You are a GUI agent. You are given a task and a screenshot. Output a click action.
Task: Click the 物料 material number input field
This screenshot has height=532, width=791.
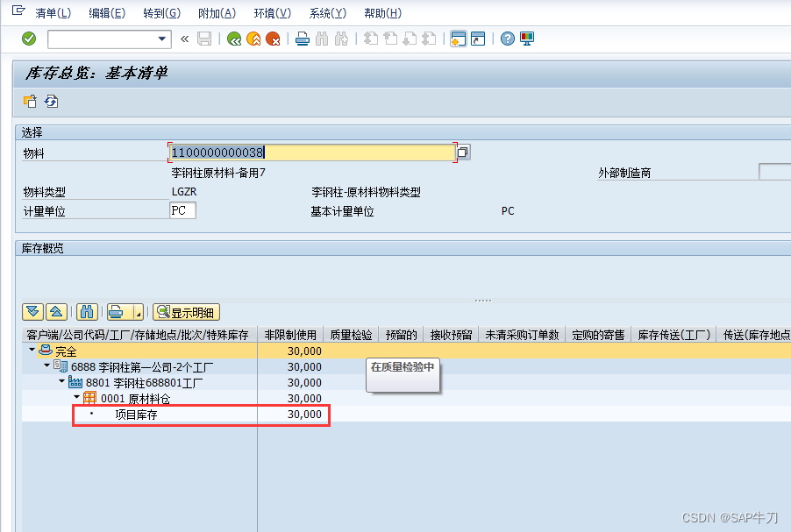312,153
